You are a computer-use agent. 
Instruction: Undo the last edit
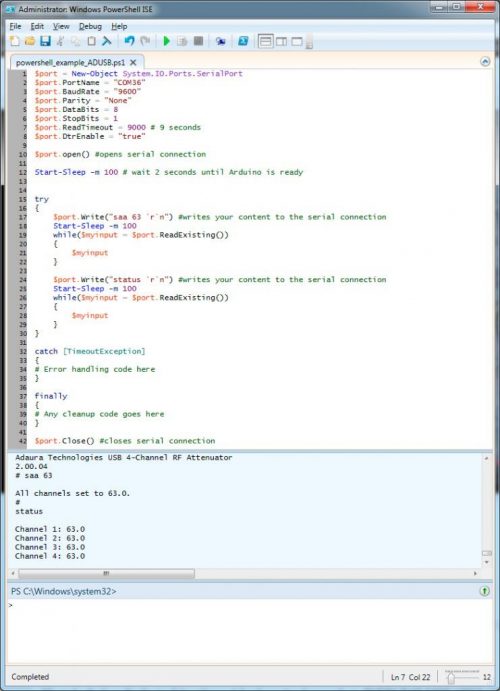(129, 41)
